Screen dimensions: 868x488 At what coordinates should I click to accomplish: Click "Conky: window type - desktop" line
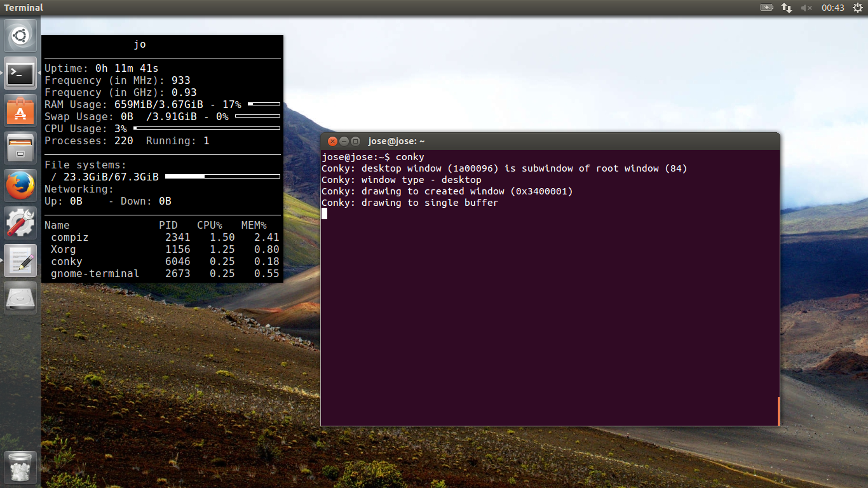click(402, 180)
